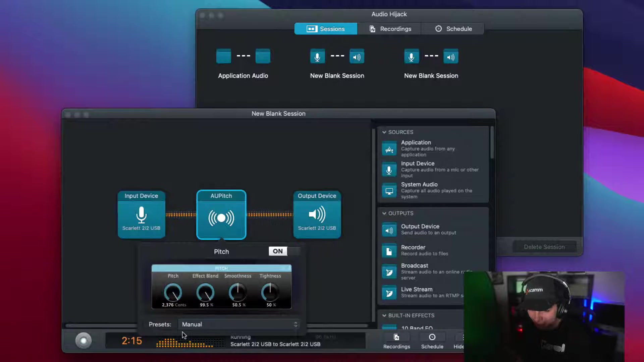Open Schedule from session bottom toolbar
The image size is (644, 362).
[432, 341]
